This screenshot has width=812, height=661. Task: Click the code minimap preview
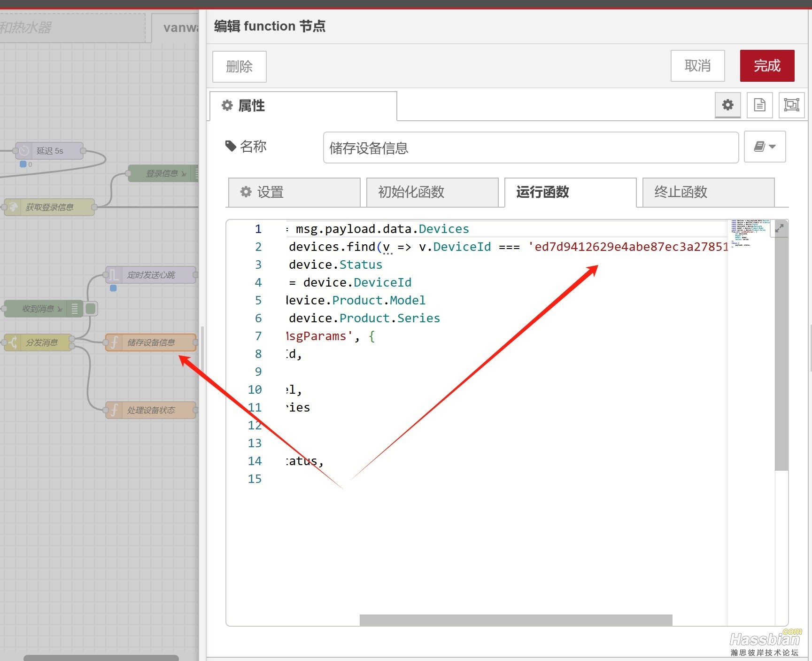pos(750,233)
